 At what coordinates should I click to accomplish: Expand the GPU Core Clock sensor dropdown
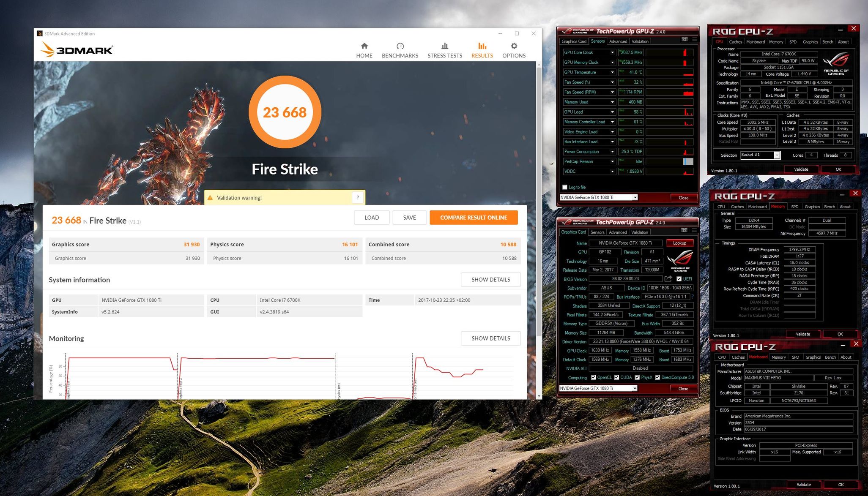pos(612,52)
